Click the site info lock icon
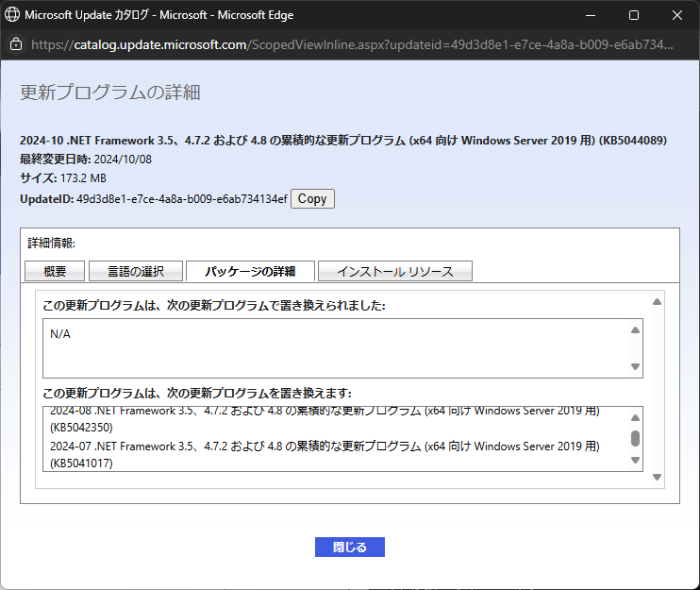Screen dimensions: 700x590 [x=16, y=44]
